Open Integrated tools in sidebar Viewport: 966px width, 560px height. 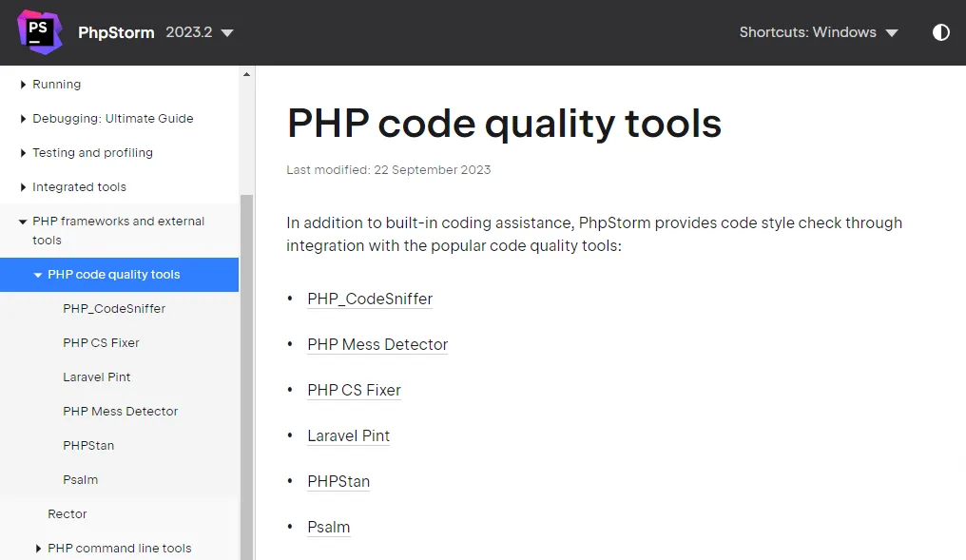80,186
